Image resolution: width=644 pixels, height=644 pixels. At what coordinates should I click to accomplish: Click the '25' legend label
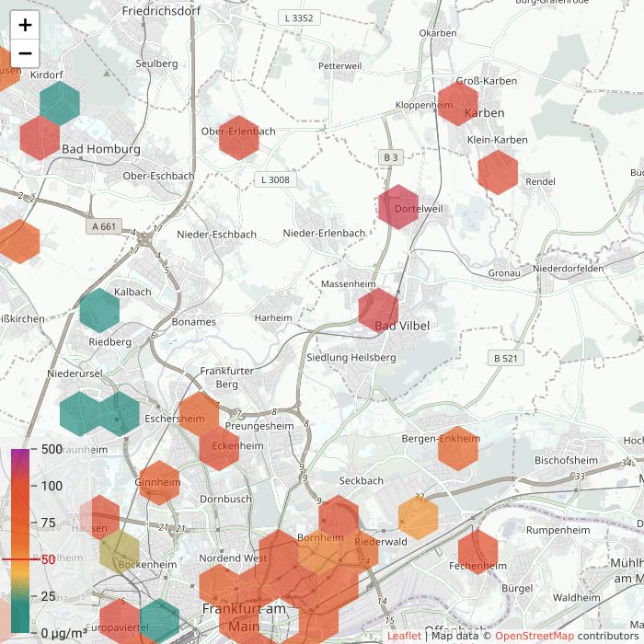click(49, 596)
